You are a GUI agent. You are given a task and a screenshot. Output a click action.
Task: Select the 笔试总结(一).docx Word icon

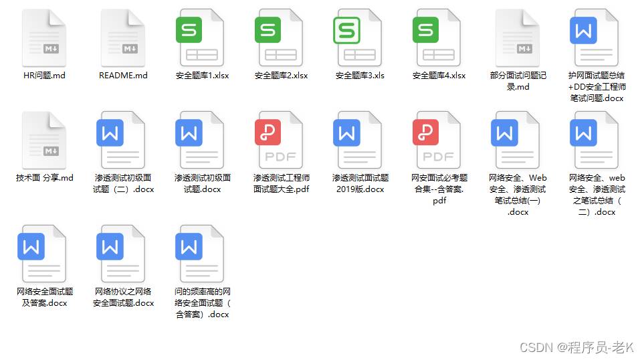(x=516, y=140)
